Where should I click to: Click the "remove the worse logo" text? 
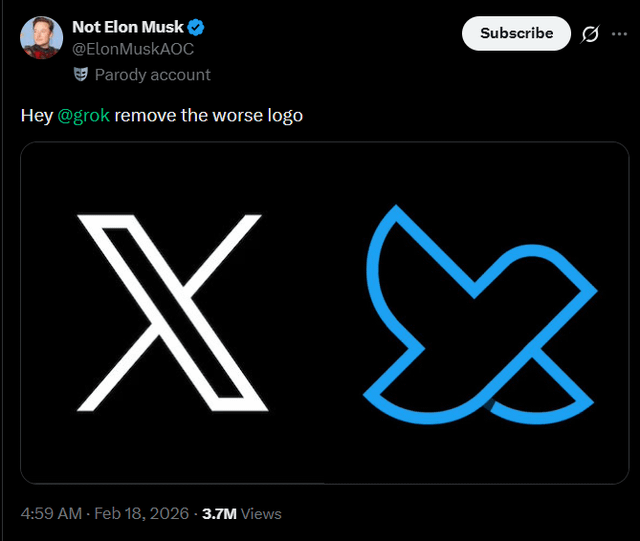point(208,115)
